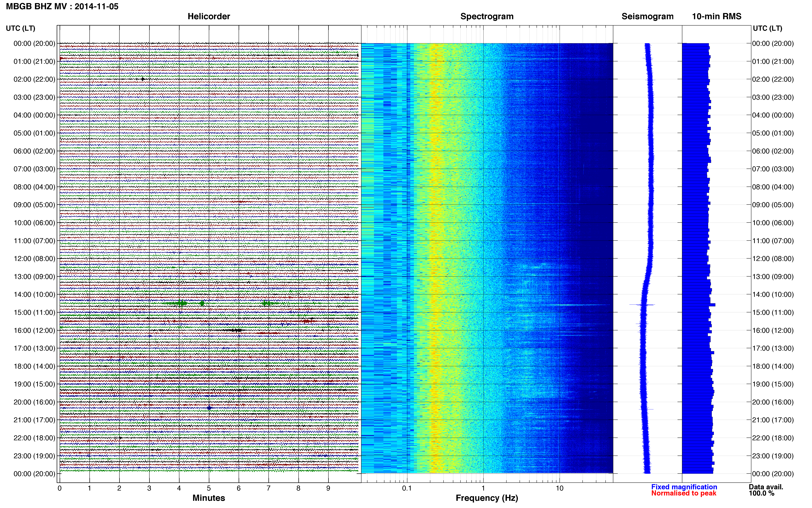Click left-axis time '09:00 (05:00)'

34,205
